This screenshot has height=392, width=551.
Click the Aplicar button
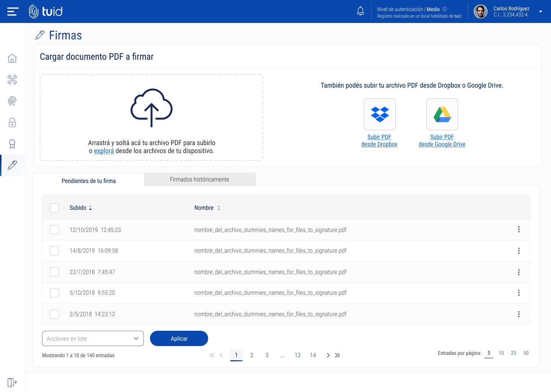[179, 338]
